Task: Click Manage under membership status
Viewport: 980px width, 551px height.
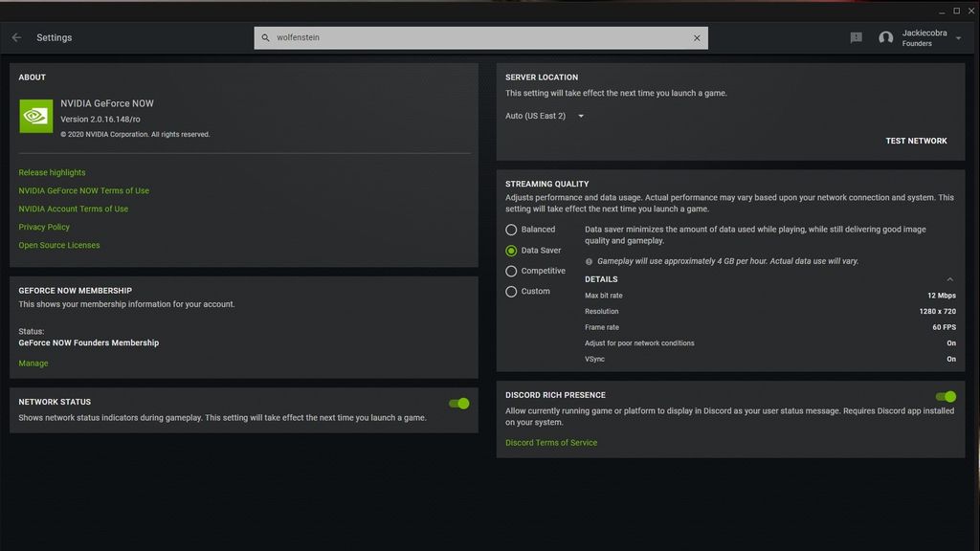Action: tap(33, 363)
